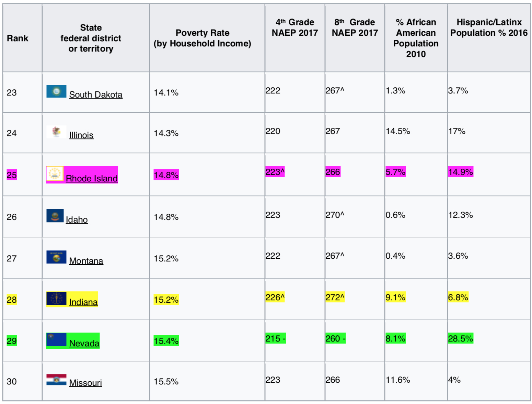Image resolution: width=532 pixels, height=404 pixels.
Task: Click the Rank column header
Action: click(x=18, y=38)
